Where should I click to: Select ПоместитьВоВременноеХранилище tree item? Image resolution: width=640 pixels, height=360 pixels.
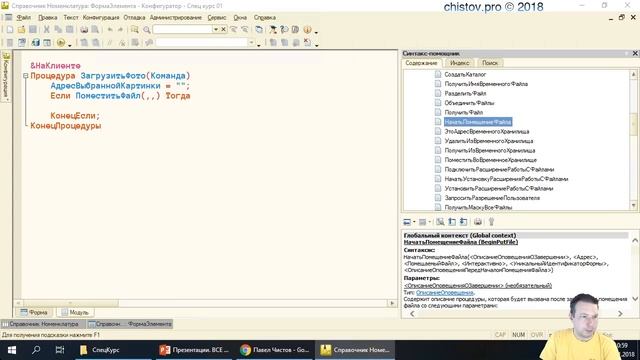coord(490,160)
